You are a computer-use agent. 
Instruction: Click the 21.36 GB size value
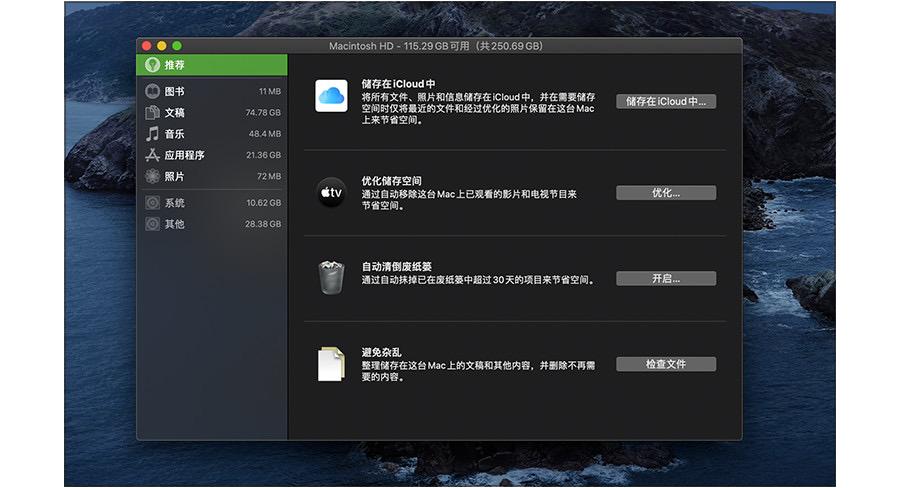pyautogui.click(x=263, y=155)
